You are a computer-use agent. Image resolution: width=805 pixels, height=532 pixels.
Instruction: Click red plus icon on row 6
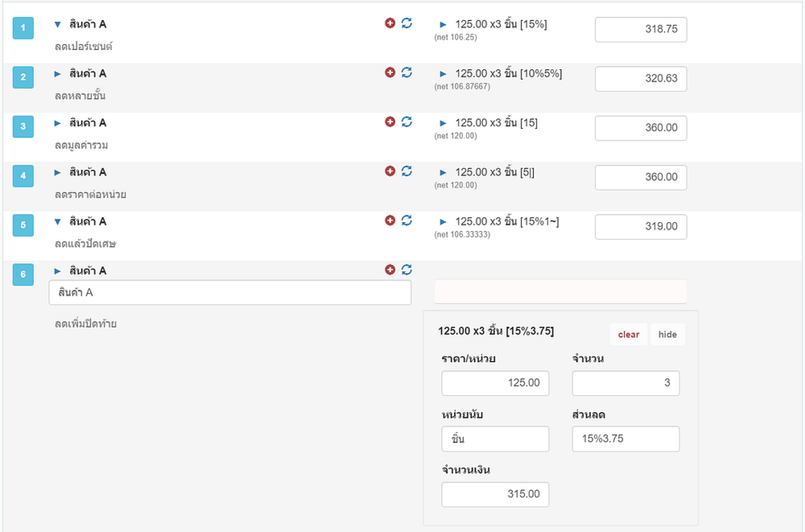tap(390, 270)
